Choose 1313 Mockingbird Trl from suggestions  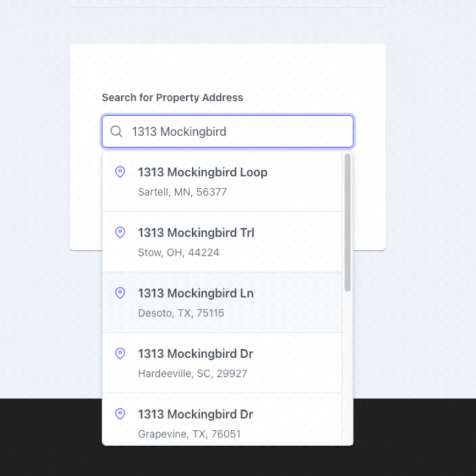tap(196, 233)
